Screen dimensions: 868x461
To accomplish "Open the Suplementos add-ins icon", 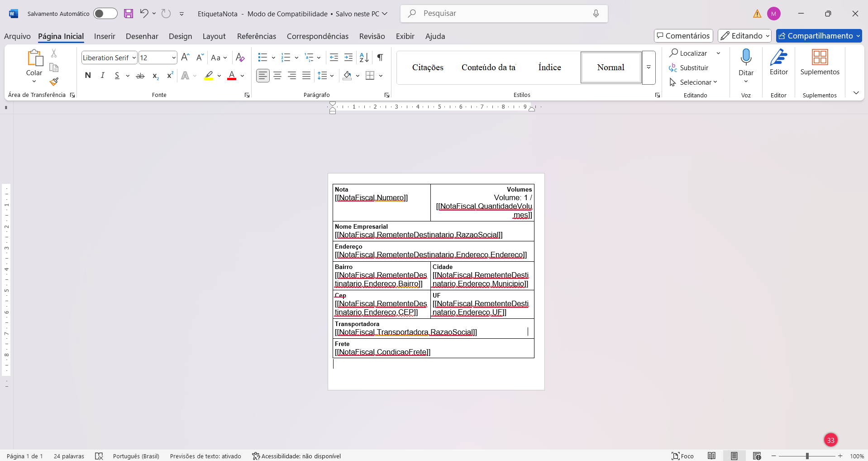I will pos(820,62).
